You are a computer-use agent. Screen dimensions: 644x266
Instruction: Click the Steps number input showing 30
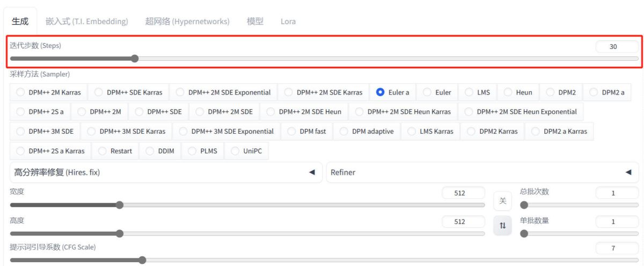[617, 47]
